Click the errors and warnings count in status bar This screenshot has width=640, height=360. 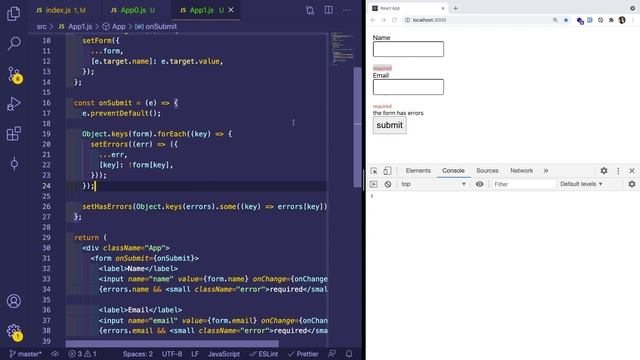point(82,354)
